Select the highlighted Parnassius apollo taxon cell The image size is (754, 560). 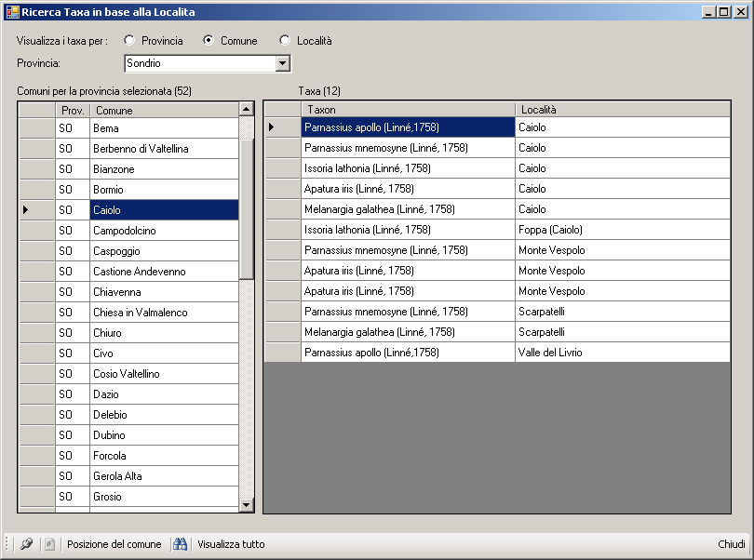coord(409,127)
